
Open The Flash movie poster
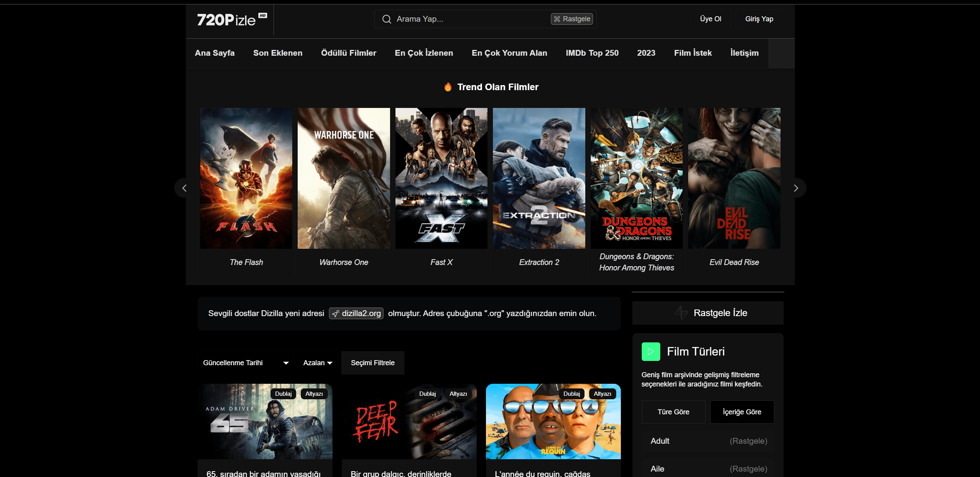point(246,178)
